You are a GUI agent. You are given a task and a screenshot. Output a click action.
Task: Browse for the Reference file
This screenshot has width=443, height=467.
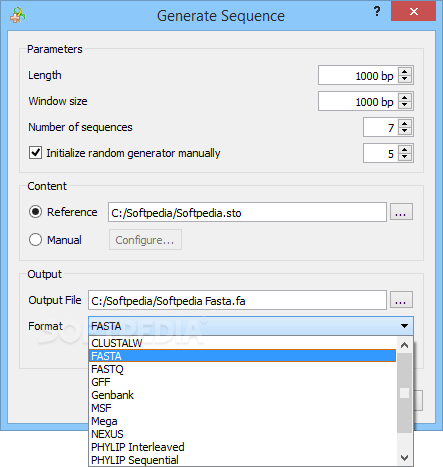tap(401, 212)
